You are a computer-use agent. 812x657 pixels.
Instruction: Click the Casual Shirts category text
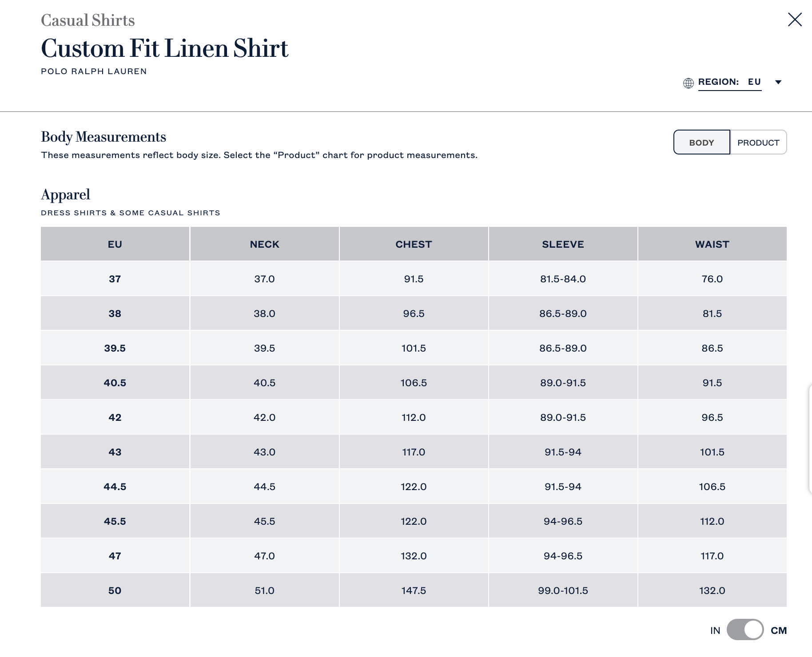click(x=88, y=20)
